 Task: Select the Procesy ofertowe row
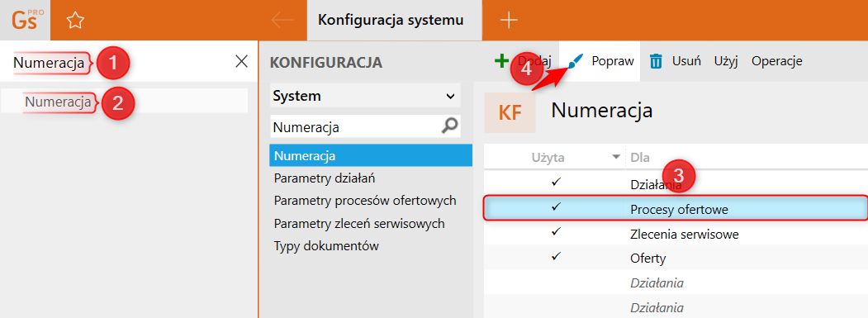click(x=675, y=208)
